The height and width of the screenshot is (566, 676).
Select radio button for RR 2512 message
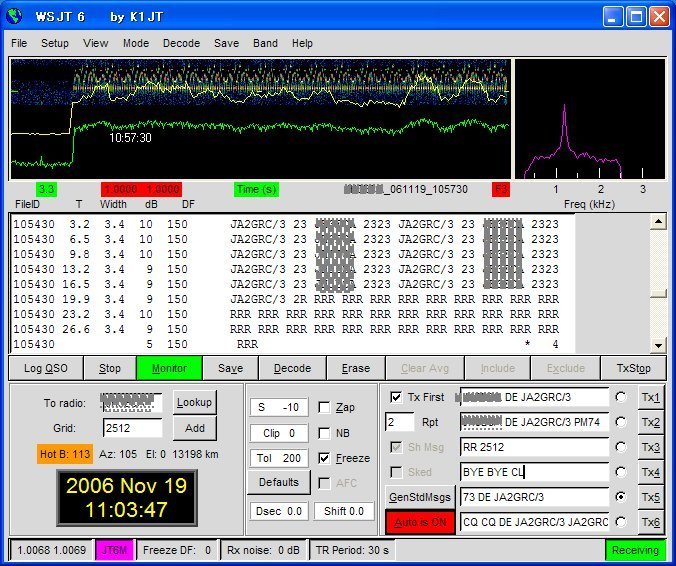[620, 447]
